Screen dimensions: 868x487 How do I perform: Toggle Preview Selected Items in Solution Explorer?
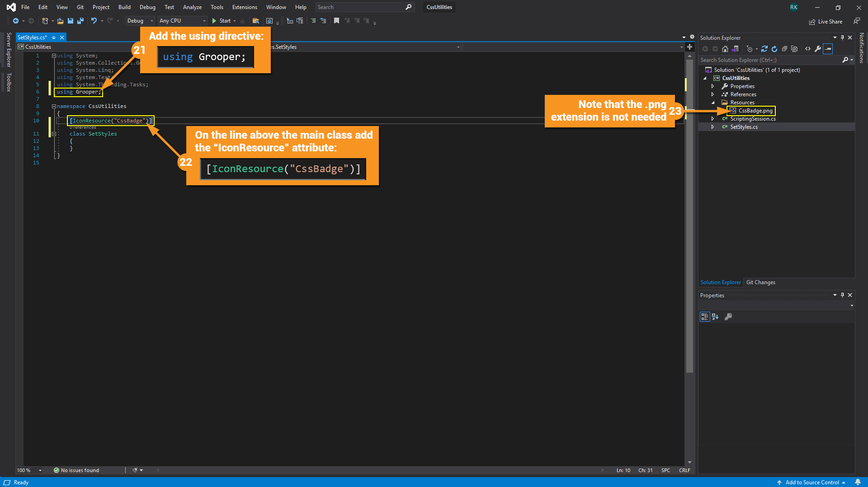coord(828,49)
